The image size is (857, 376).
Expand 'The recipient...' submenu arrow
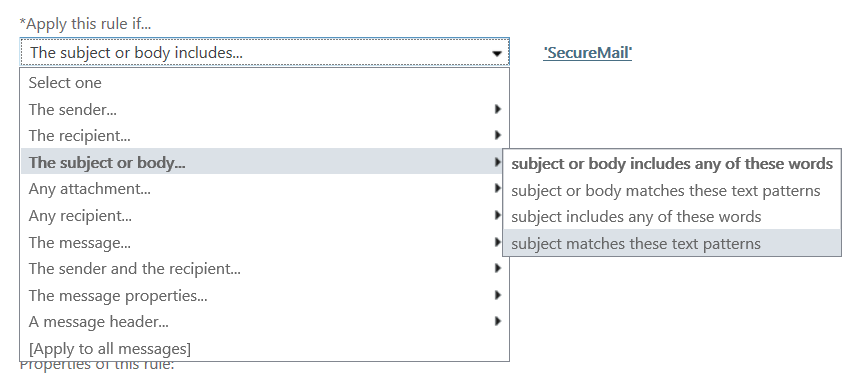(497, 135)
